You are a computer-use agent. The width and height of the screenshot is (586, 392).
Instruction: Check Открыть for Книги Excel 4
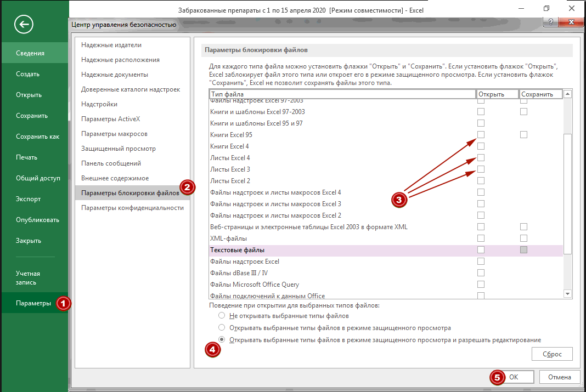point(481,146)
